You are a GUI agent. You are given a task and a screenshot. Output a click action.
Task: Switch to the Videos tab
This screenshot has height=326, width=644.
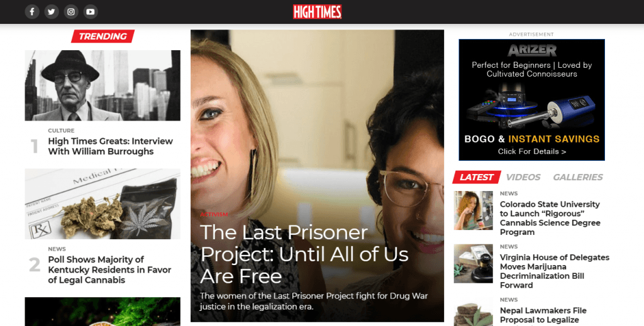tap(523, 177)
